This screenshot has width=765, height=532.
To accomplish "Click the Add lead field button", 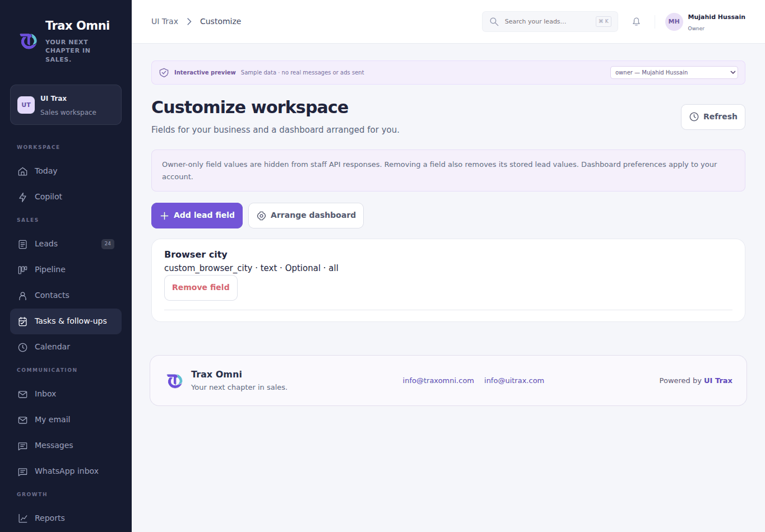I will (x=197, y=216).
